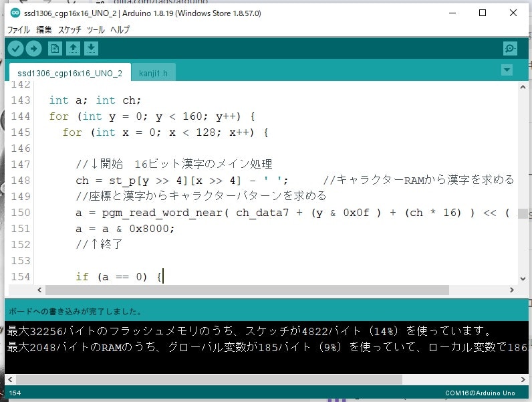Click line number 146
Image resolution: width=532 pixels, height=402 pixels.
[x=21, y=148]
